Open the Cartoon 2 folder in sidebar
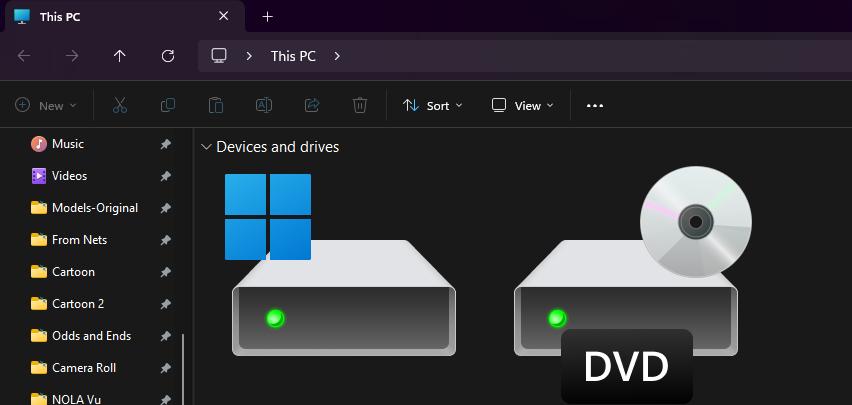 (x=67, y=304)
